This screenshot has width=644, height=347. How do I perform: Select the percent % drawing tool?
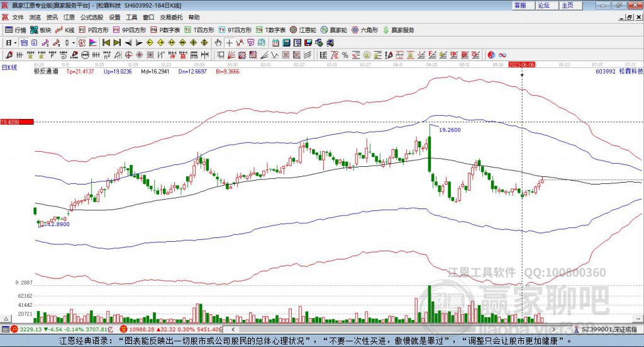point(345,55)
